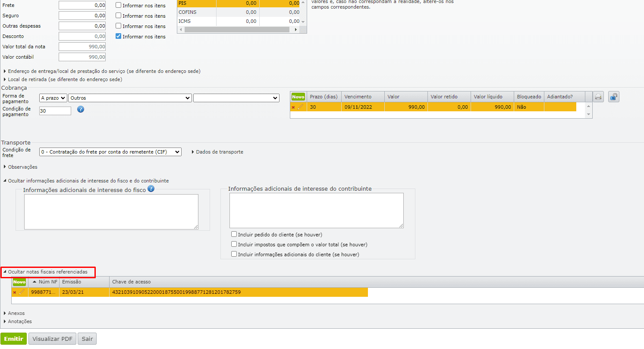The image size is (644, 349).
Task: Edit the 30-day installment with the pencil
Action: pos(301,107)
